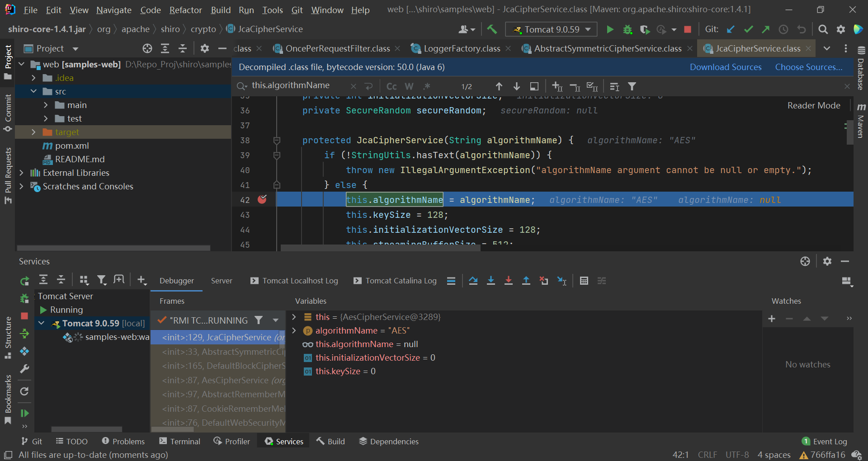Open Evaluate Expression calculator icon
This screenshot has height=461, width=868.
584,281
